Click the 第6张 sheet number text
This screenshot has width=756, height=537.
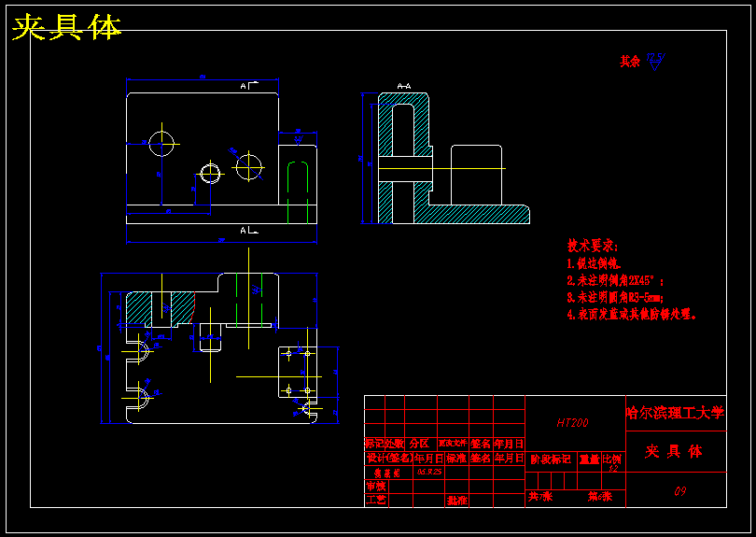tap(600, 497)
